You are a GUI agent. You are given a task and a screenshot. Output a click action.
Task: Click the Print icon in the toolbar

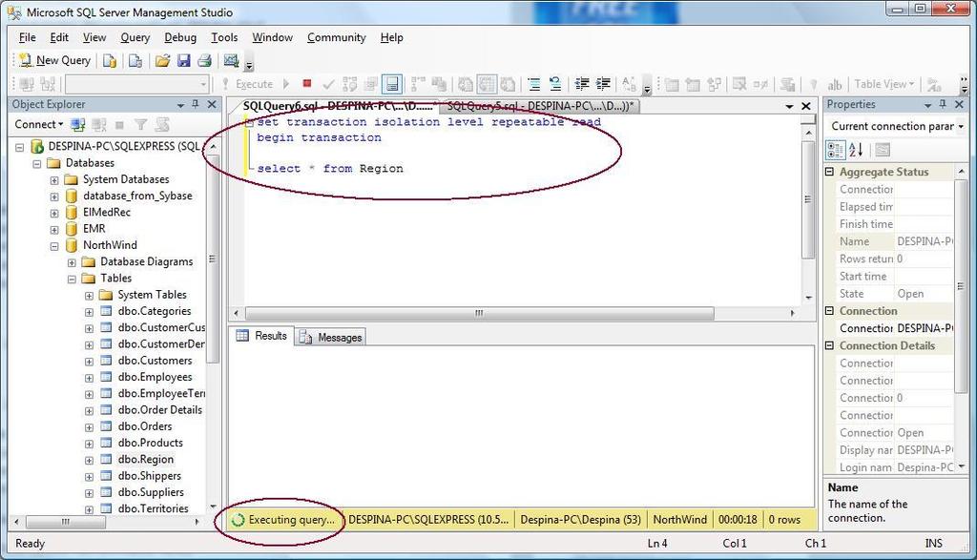[x=204, y=60]
